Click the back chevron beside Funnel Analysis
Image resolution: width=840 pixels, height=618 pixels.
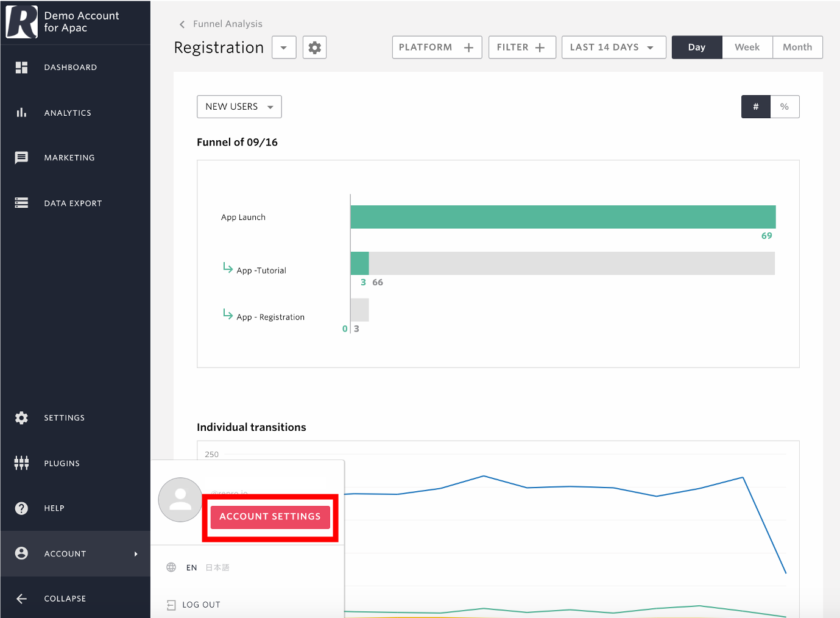click(182, 24)
